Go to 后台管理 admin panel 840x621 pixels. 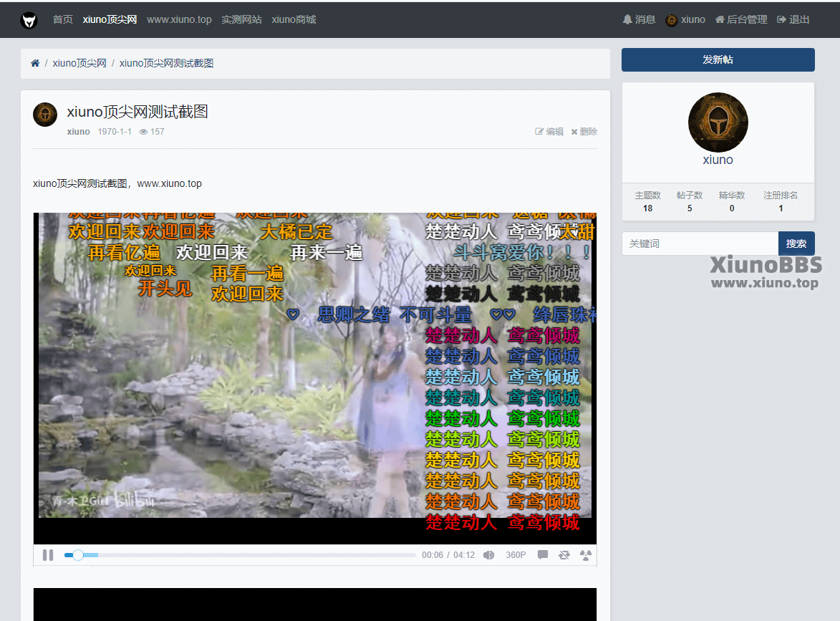pyautogui.click(x=741, y=20)
